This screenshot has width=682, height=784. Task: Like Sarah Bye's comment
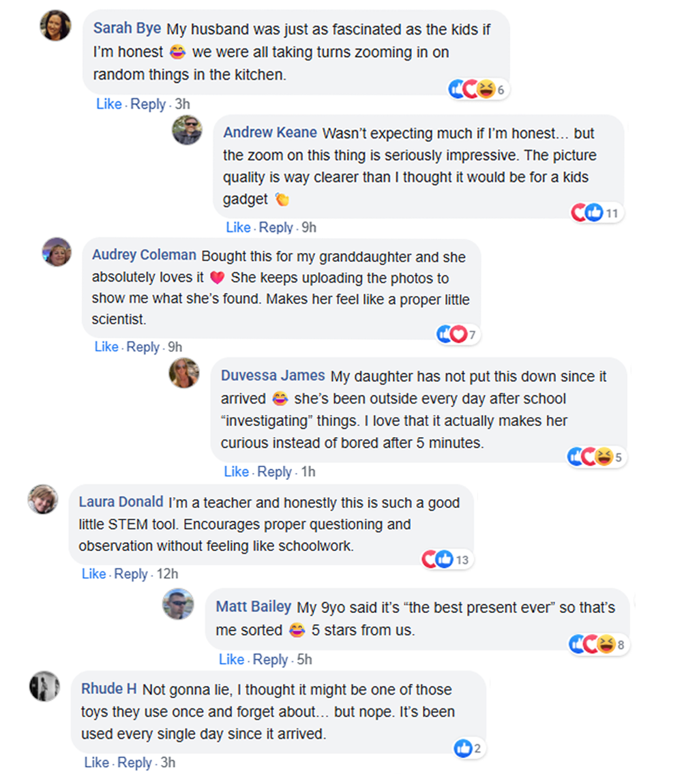click(108, 104)
